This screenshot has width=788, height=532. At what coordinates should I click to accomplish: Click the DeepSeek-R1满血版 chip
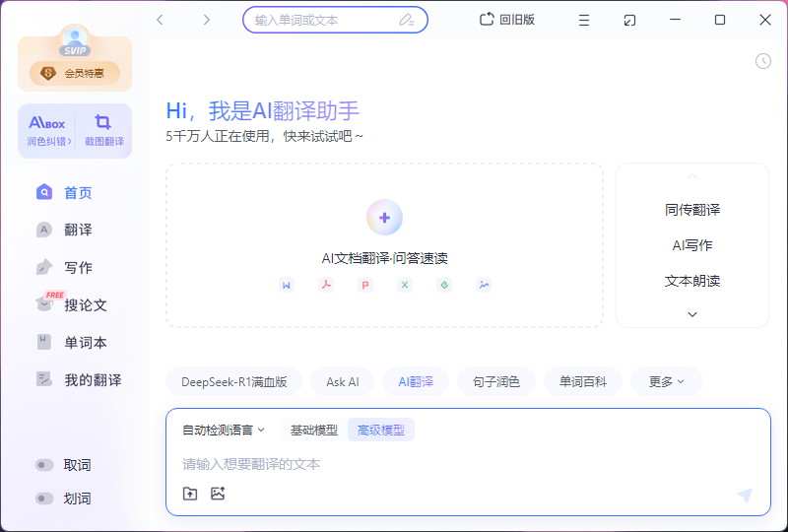coord(233,381)
